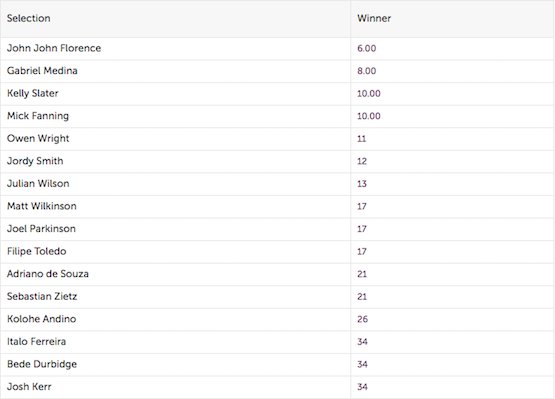Select the Mick Fanning row name

(38, 116)
